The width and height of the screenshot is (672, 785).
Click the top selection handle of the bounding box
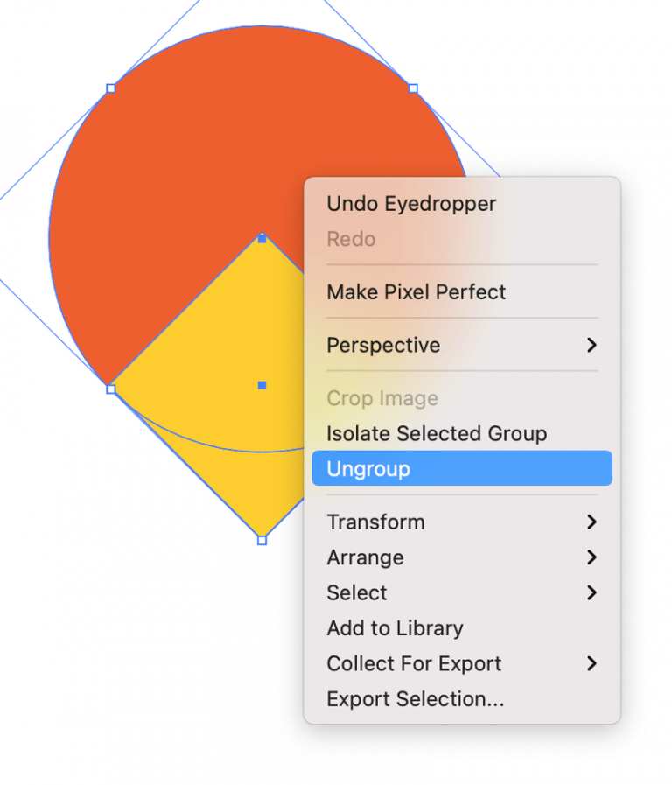[x=262, y=237]
